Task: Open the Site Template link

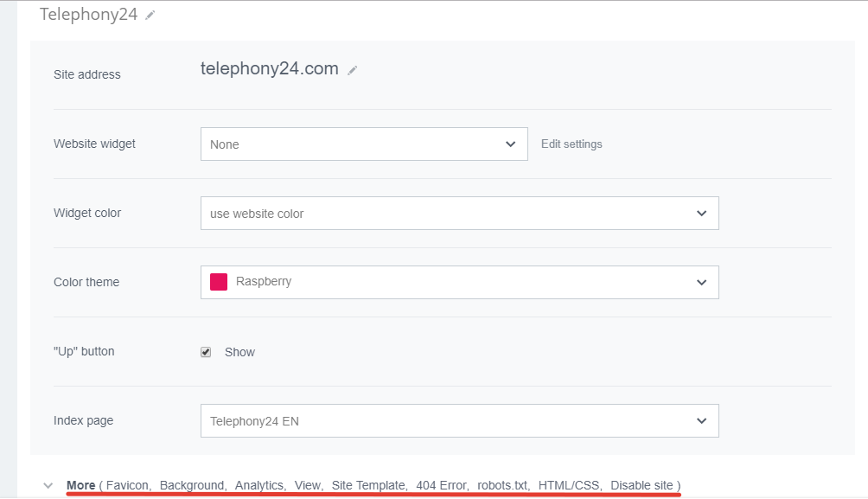Action: click(368, 485)
